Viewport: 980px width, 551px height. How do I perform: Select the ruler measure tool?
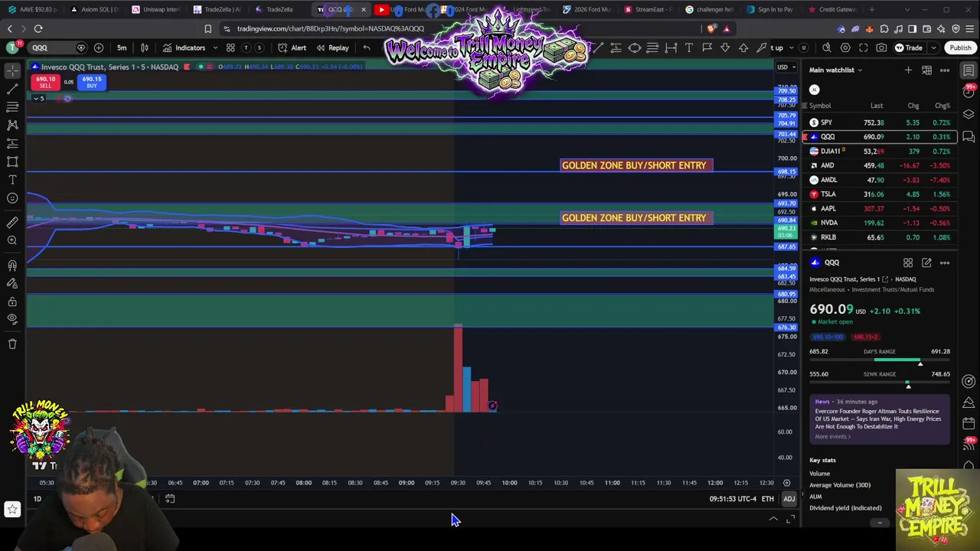12,223
